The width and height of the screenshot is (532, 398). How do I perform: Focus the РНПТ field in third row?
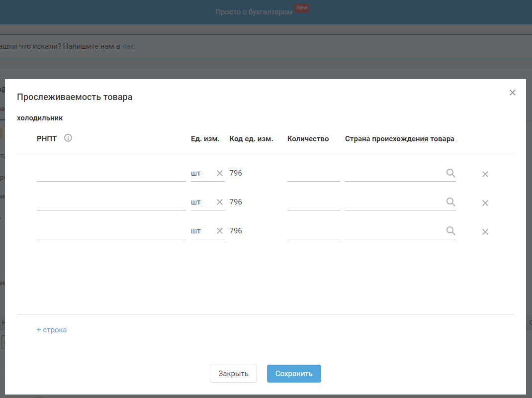click(111, 231)
